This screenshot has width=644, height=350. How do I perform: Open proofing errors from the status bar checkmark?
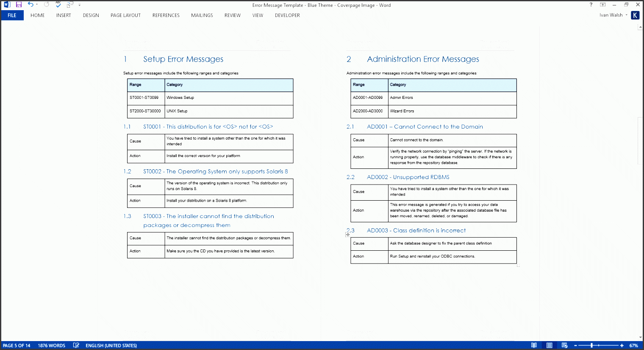coord(76,345)
